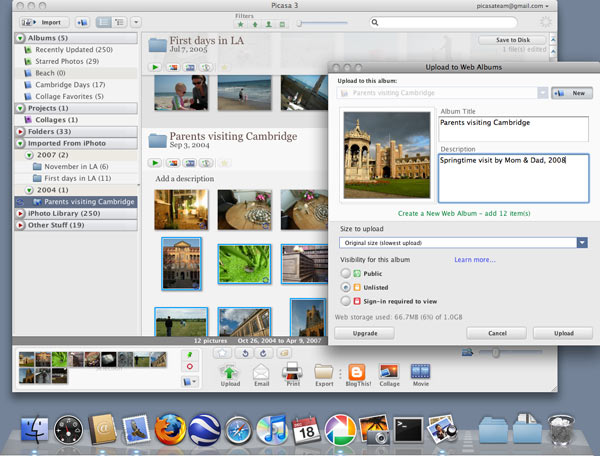
Task: Select the Public visibility option
Action: click(x=347, y=272)
